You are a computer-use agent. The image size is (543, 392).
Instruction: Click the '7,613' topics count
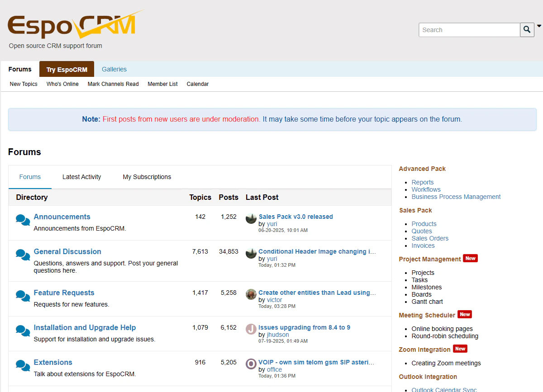[200, 251]
